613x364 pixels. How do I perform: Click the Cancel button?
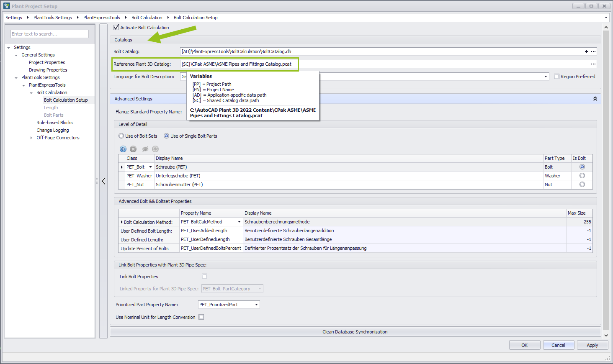[558, 345]
